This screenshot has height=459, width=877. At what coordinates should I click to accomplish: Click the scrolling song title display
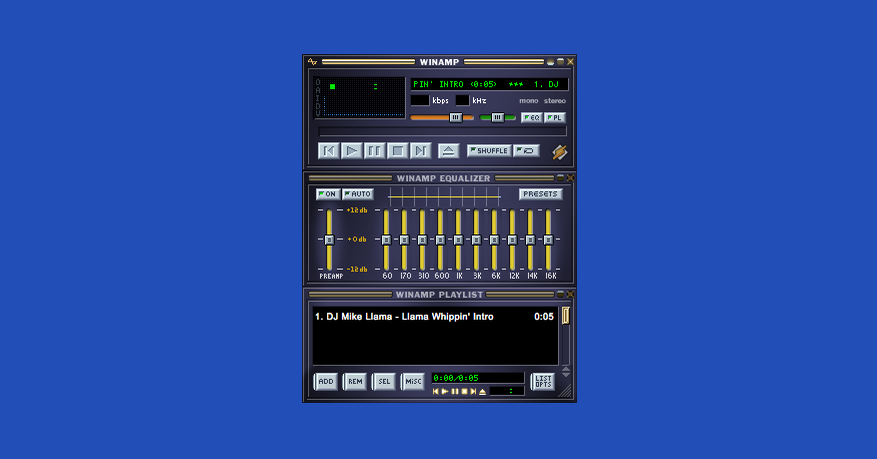coord(489,84)
